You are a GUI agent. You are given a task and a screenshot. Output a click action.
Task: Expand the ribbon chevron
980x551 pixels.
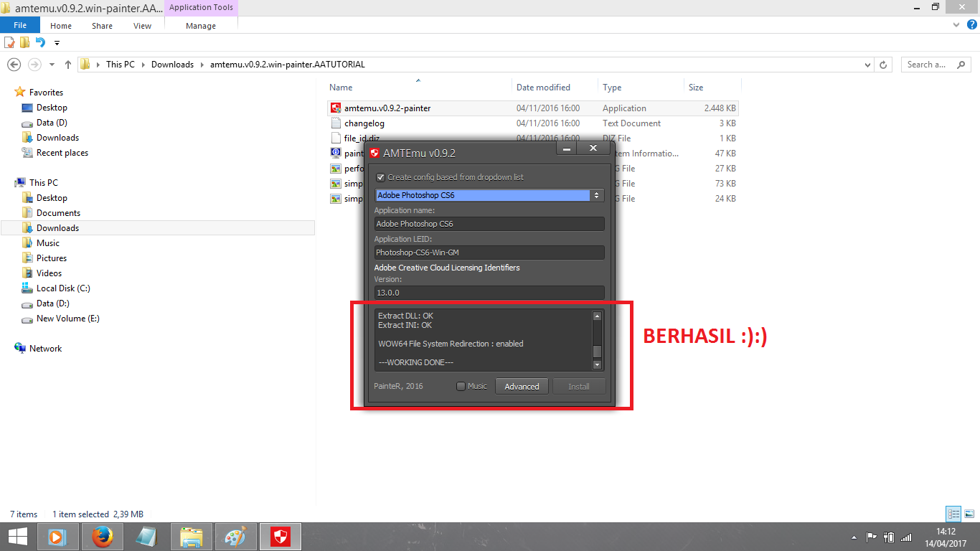[x=956, y=24]
